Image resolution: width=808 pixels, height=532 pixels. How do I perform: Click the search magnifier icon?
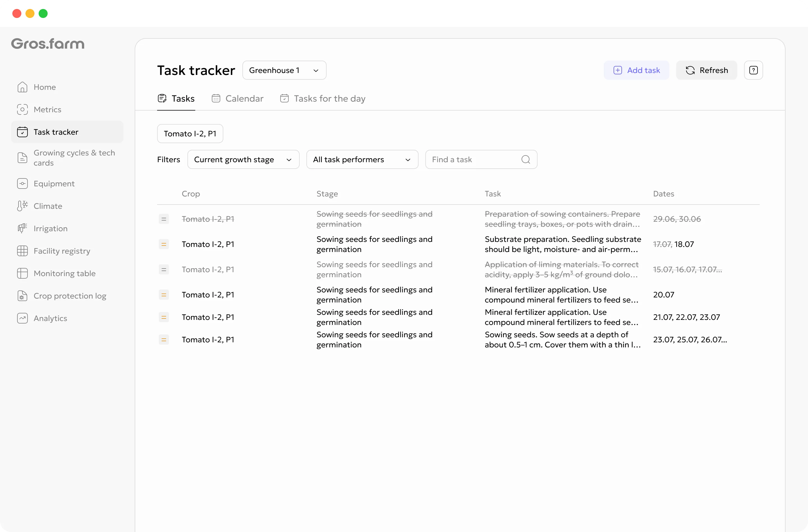(x=525, y=160)
